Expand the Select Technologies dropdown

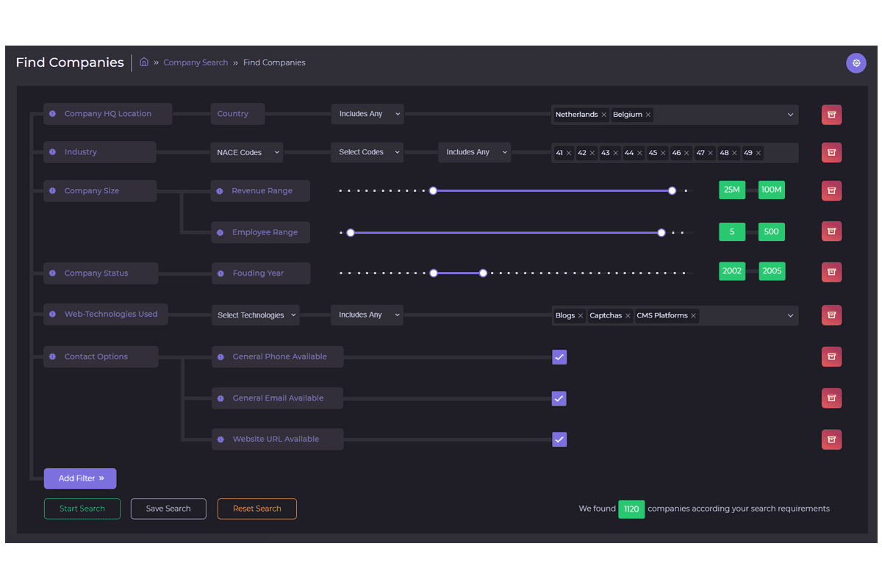tap(255, 315)
